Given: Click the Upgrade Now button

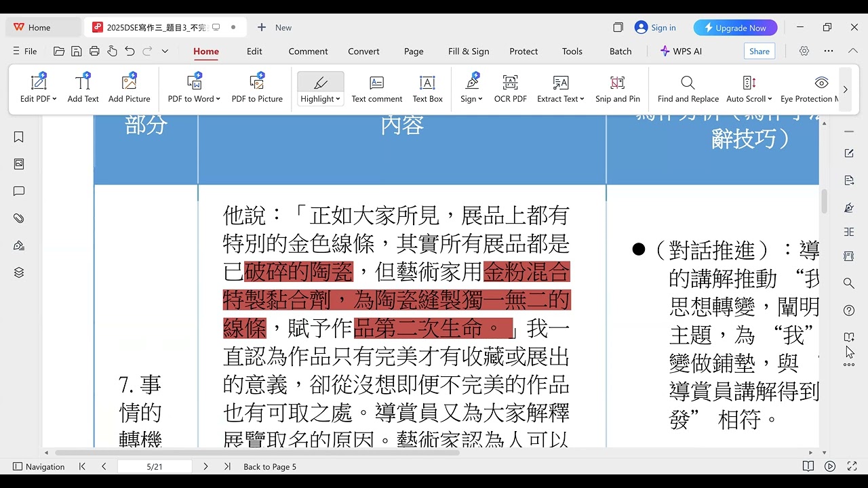Looking at the screenshot, I should pyautogui.click(x=735, y=28).
